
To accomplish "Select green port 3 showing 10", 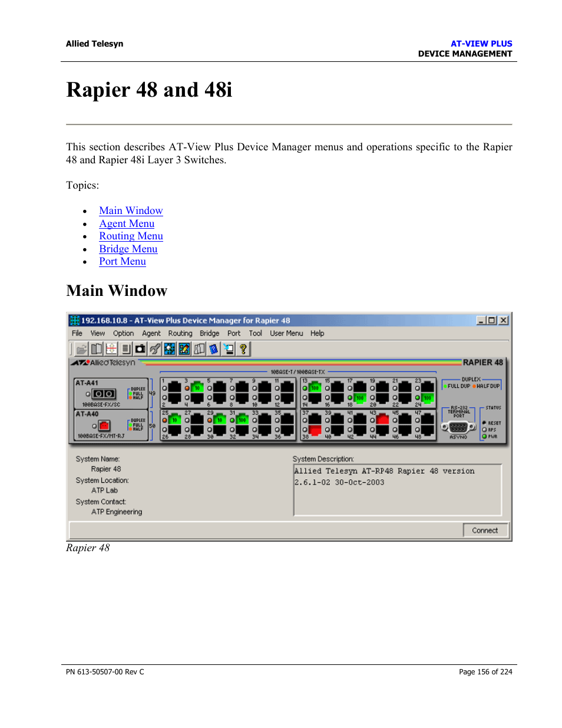I will 197,387.
